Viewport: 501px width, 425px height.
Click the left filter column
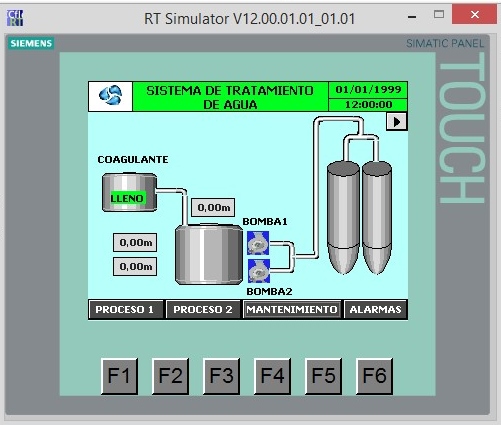click(x=343, y=217)
